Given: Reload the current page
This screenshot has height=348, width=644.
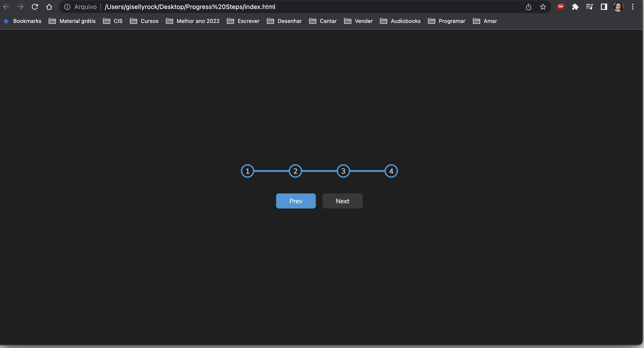Looking at the screenshot, I should pyautogui.click(x=35, y=7).
